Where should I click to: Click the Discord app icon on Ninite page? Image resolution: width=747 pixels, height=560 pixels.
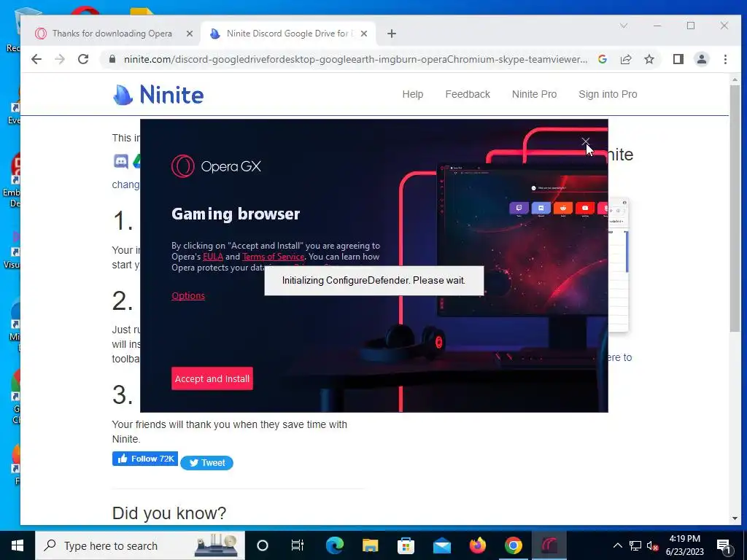(x=121, y=161)
